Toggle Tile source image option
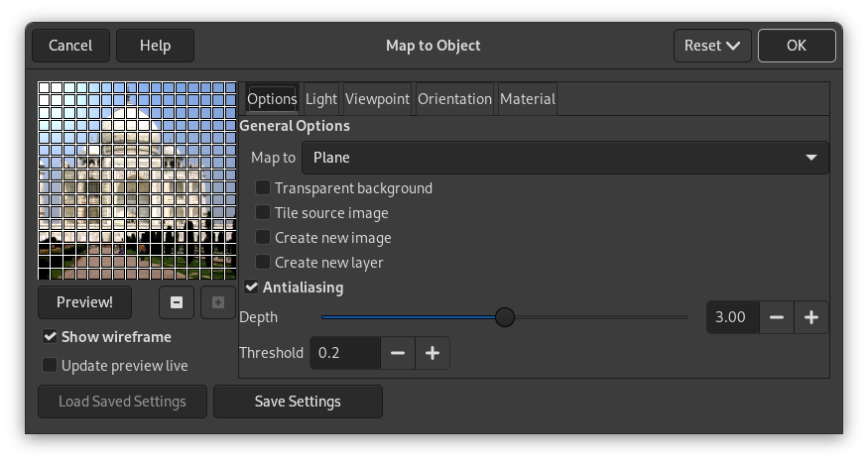Image resolution: width=868 pixels, height=462 pixels. [x=263, y=213]
